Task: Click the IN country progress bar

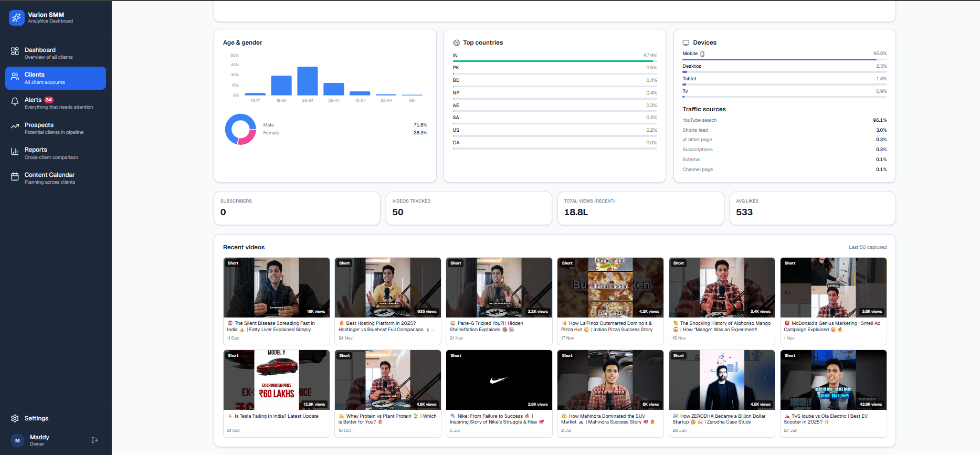Action: (x=555, y=61)
